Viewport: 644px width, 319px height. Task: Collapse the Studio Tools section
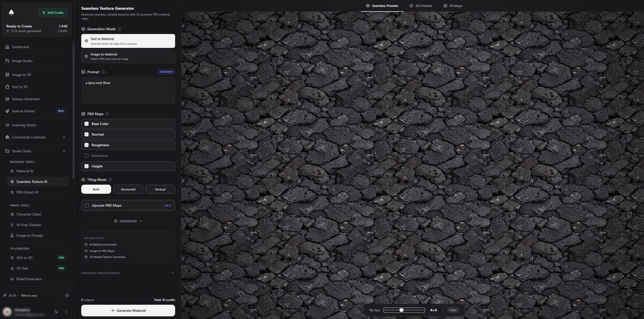pos(64,151)
